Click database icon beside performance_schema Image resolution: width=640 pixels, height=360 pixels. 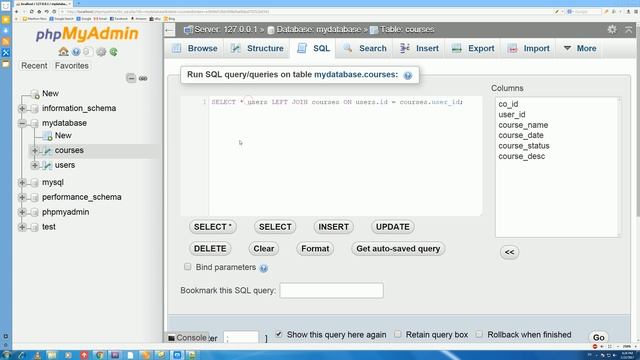pos(35,197)
